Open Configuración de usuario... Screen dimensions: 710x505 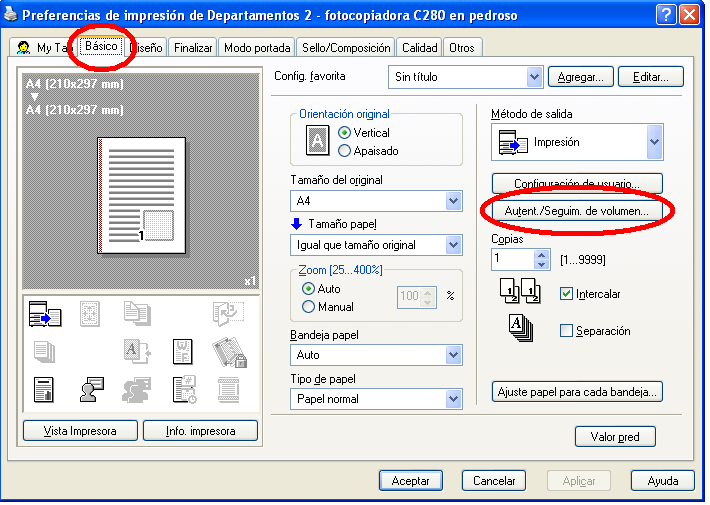[x=577, y=183]
